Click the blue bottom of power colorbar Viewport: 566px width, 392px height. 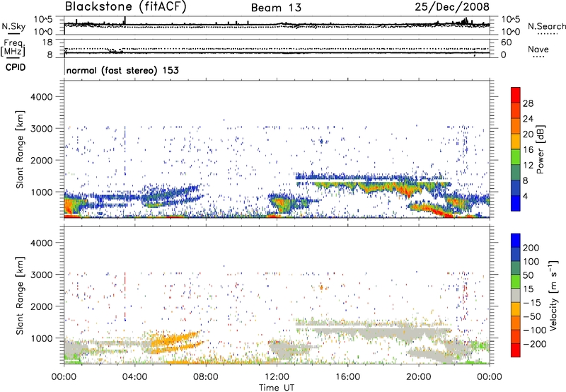point(516,203)
